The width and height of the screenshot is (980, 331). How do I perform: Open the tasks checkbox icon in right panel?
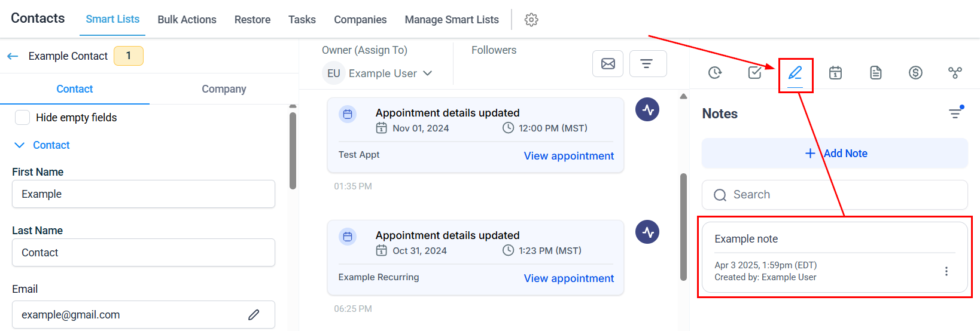755,73
